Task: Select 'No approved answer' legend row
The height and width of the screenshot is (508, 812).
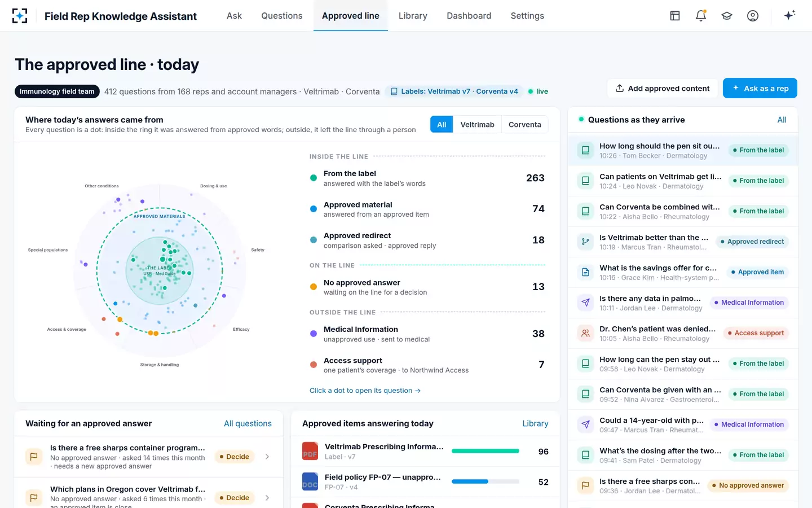Action: [427, 287]
